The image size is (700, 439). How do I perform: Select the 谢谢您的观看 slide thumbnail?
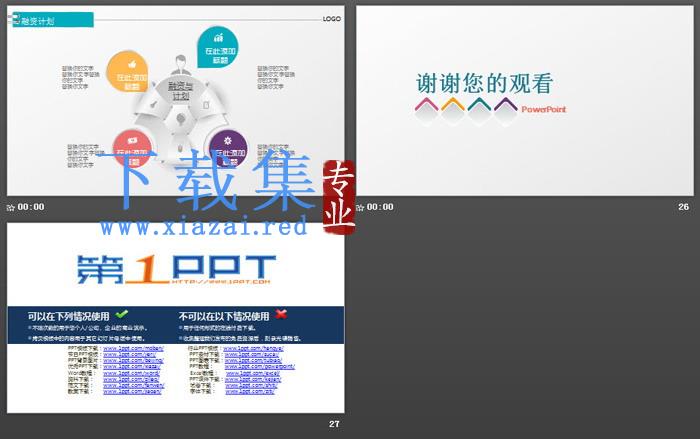[x=525, y=100]
